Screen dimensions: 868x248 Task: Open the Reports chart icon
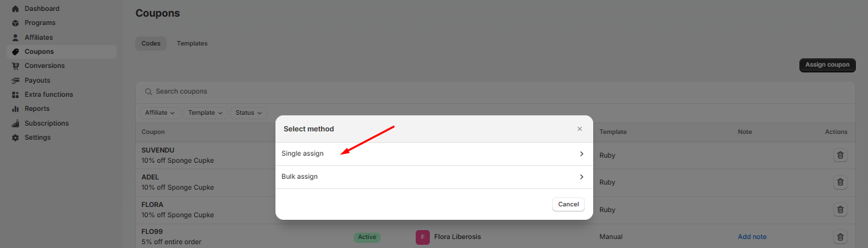(x=15, y=109)
